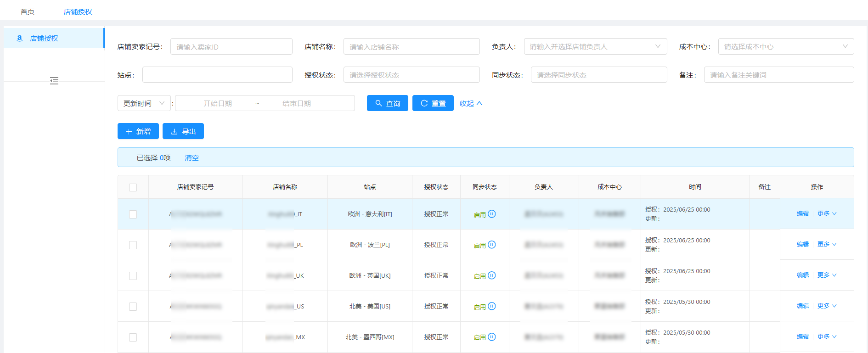Switch to the 首页 tab

point(28,11)
